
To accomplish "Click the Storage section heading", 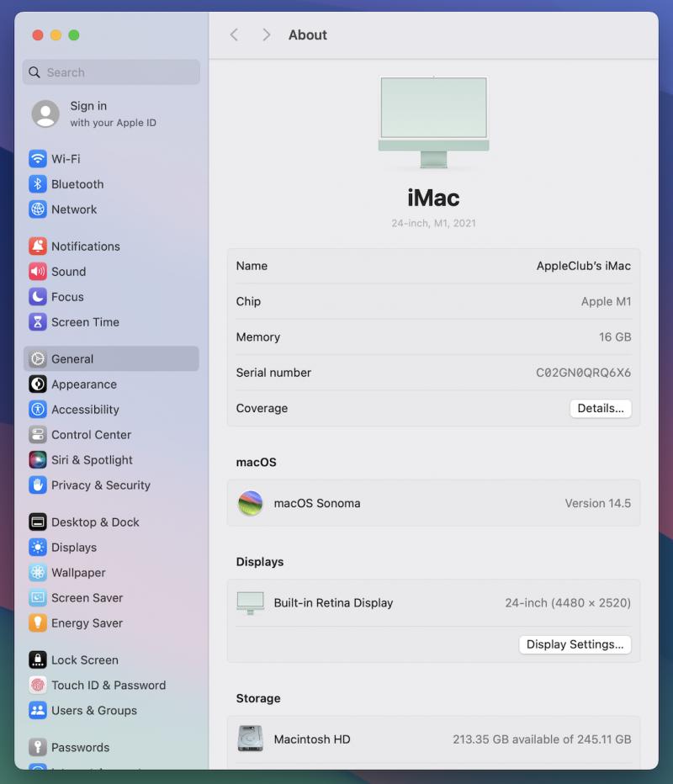I will click(x=258, y=698).
